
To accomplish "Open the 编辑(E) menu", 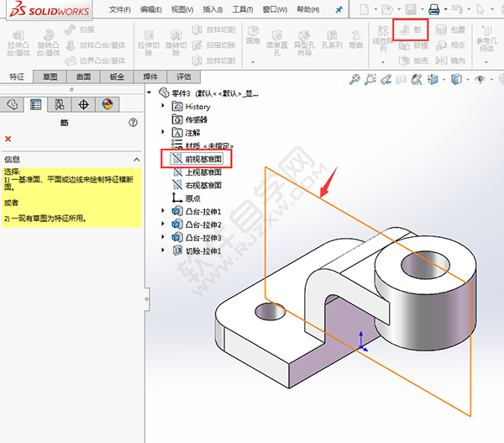I will 150,9.
